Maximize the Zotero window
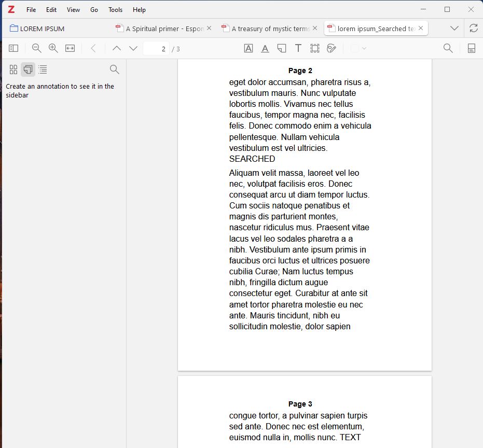The width and height of the screenshot is (483, 448). (447, 9)
